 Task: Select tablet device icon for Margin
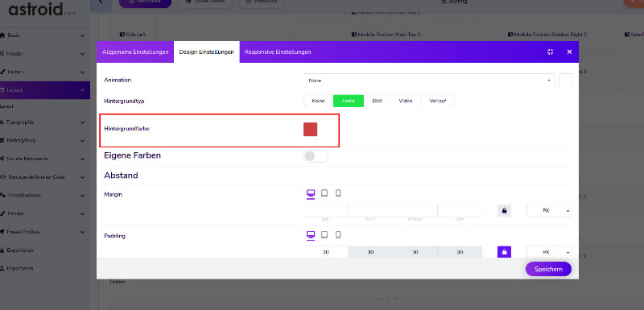point(324,193)
